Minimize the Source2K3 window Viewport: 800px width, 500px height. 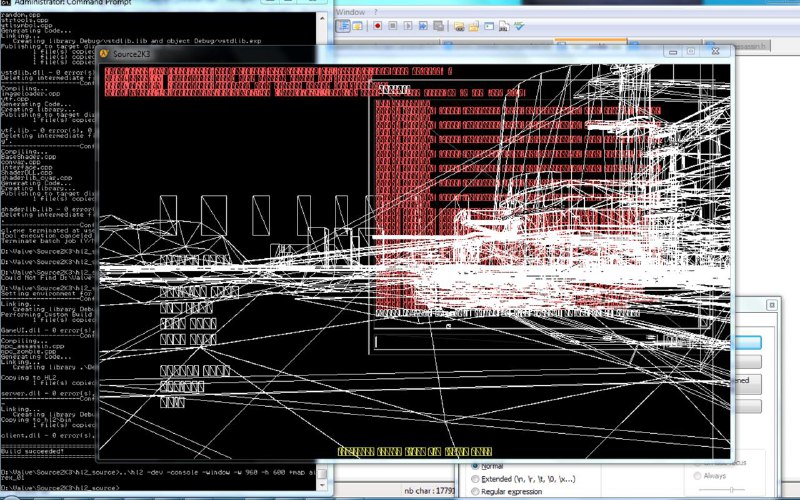[673, 52]
